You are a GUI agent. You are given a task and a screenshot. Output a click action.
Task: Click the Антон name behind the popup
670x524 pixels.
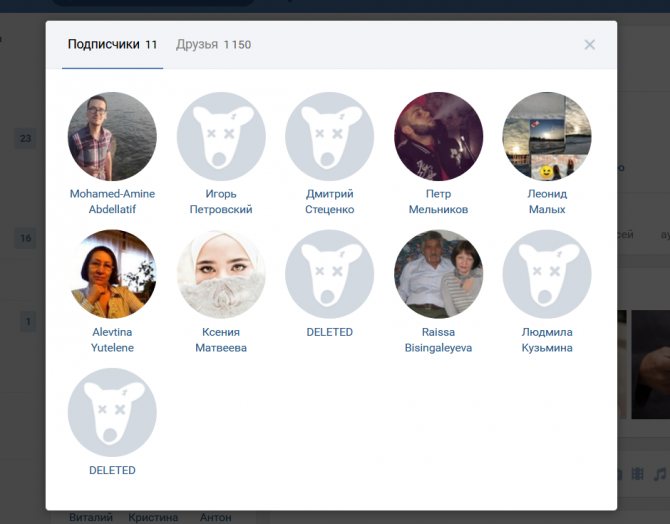point(215,518)
